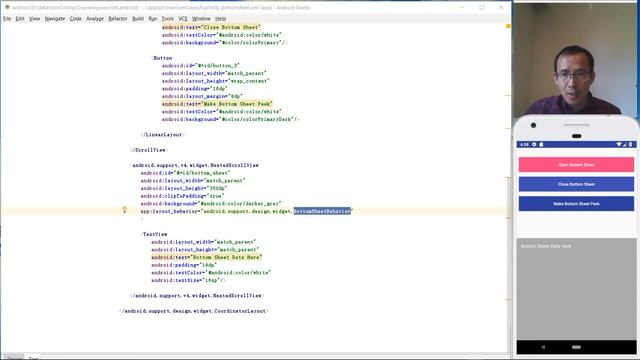The width and height of the screenshot is (640, 360).
Task: Open the Edit menu
Action: (20, 19)
